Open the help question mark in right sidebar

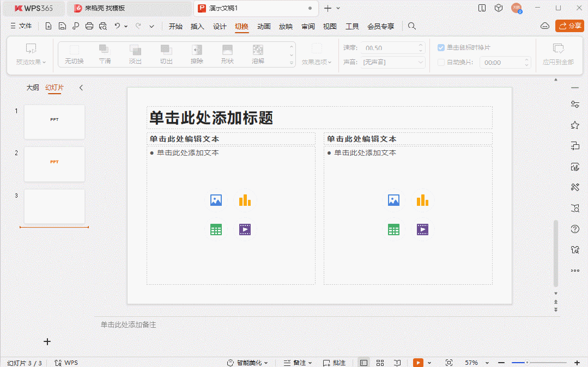[x=575, y=229]
